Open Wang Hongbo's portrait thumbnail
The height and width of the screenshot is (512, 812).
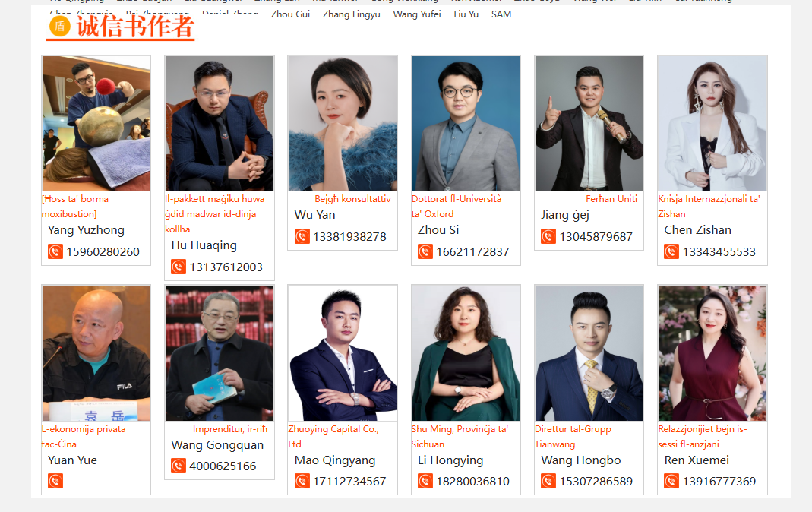589,353
